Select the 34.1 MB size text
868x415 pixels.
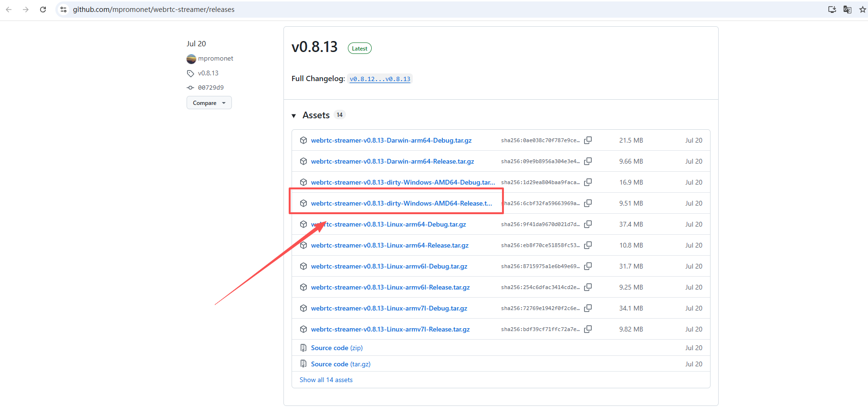(631, 308)
